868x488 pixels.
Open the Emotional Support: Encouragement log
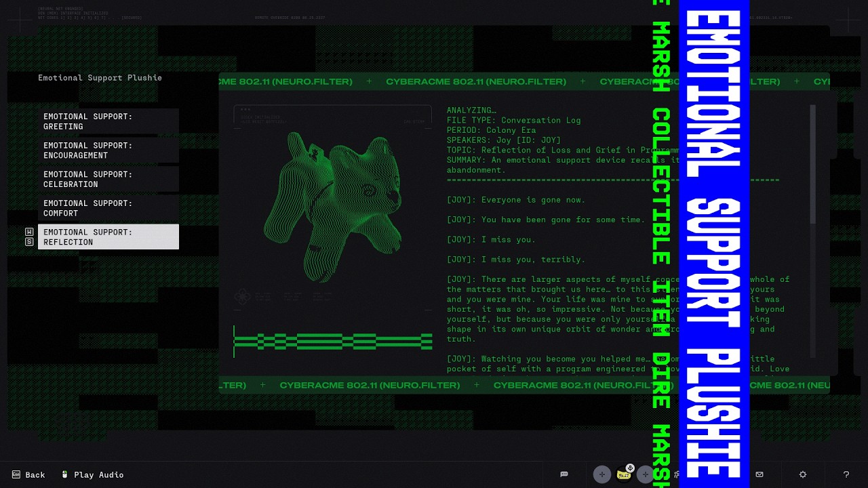[x=108, y=150]
